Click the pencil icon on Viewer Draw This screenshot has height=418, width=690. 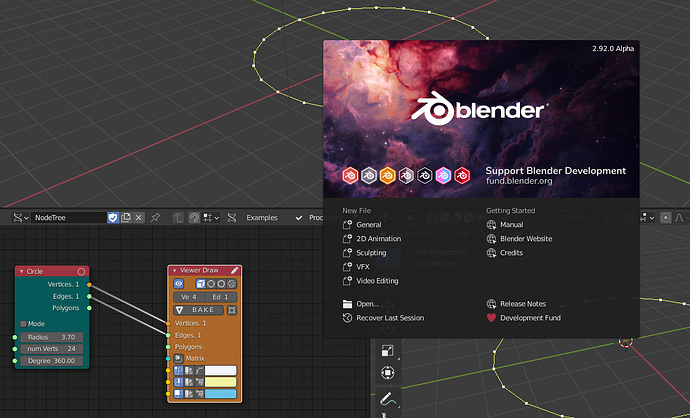(x=235, y=270)
